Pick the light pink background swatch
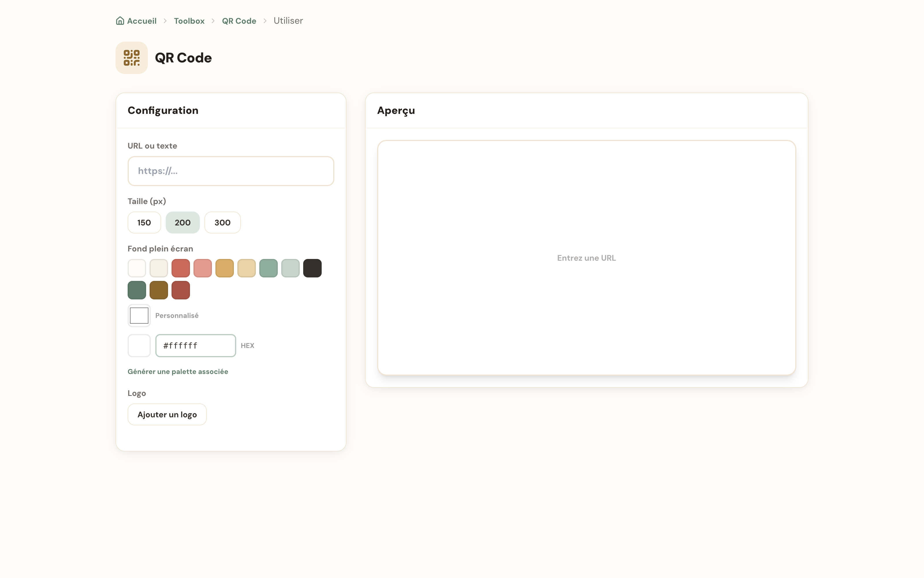 click(203, 268)
